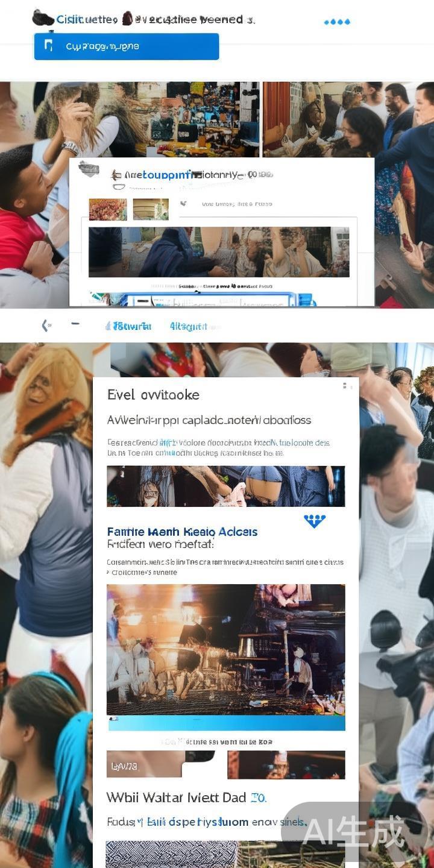Click the banner image below the Evel heading

coord(226,486)
